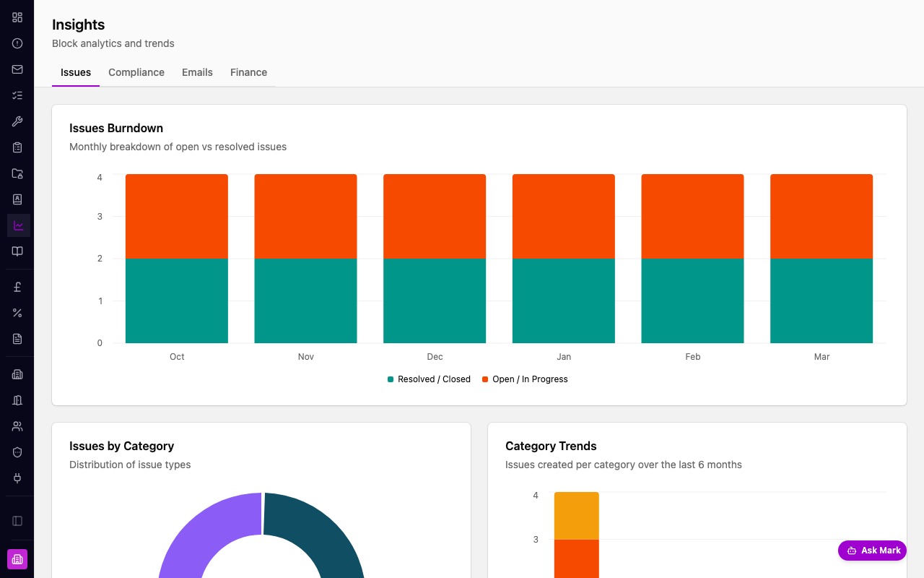This screenshot has width=924, height=578.
Task: Open the issues alert-circle icon in sidebar
Action: [17, 43]
